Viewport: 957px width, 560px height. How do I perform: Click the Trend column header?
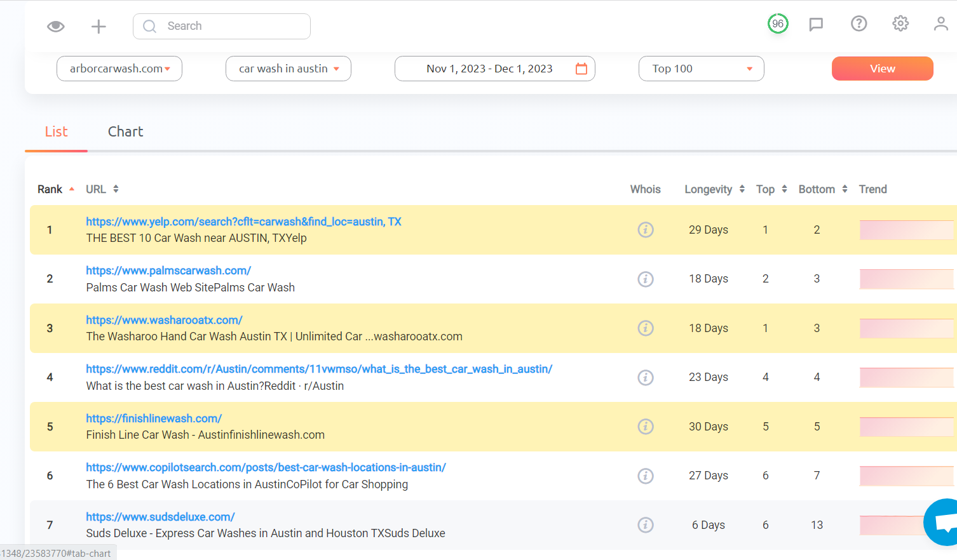pos(873,189)
